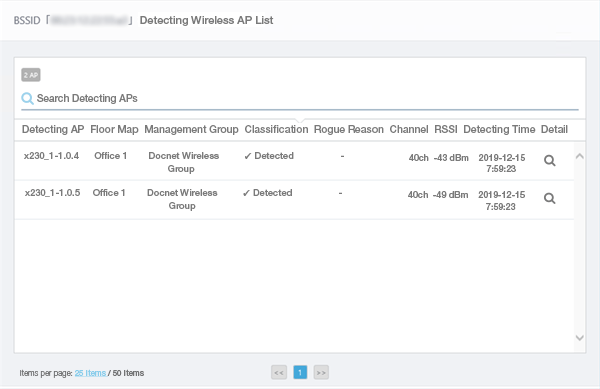Click the 2 AP count badge
This screenshot has height=389, width=600.
31,75
